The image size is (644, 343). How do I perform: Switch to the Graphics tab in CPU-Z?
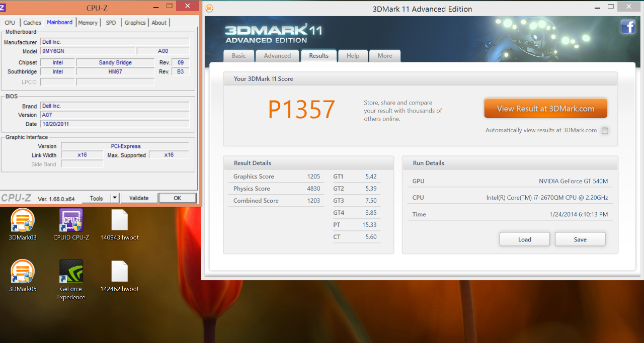pos(135,23)
